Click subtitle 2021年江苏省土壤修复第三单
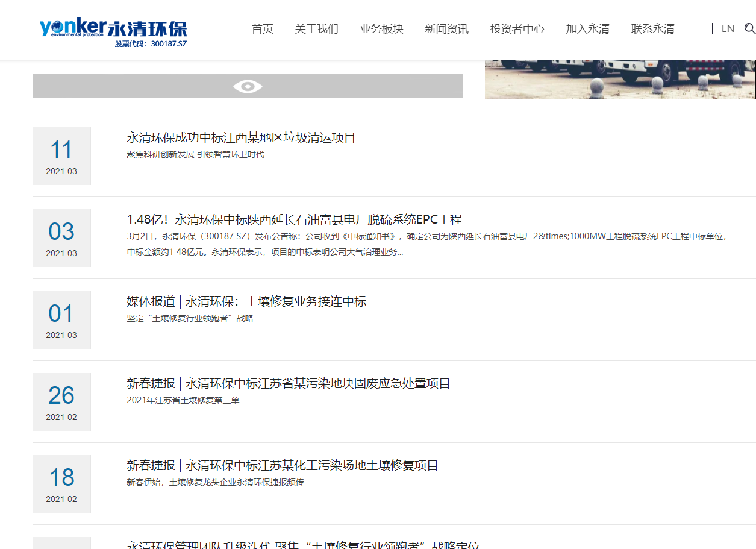Screen dimensions: 756x549 click(x=183, y=400)
